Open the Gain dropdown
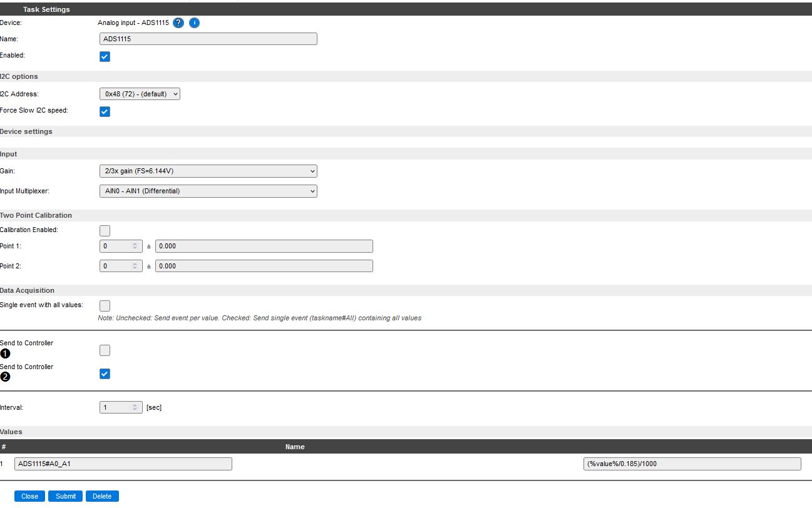The image size is (812, 508). pyautogui.click(x=208, y=171)
